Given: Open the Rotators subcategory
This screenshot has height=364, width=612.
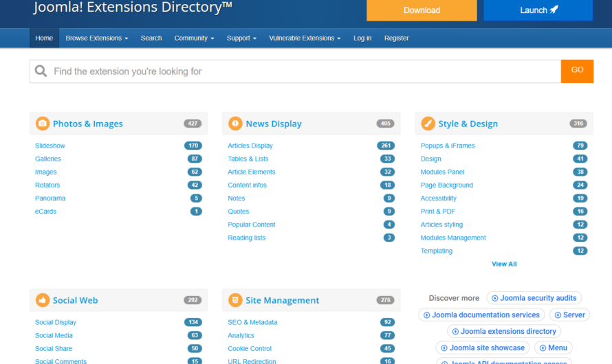Looking at the screenshot, I should [47, 185].
